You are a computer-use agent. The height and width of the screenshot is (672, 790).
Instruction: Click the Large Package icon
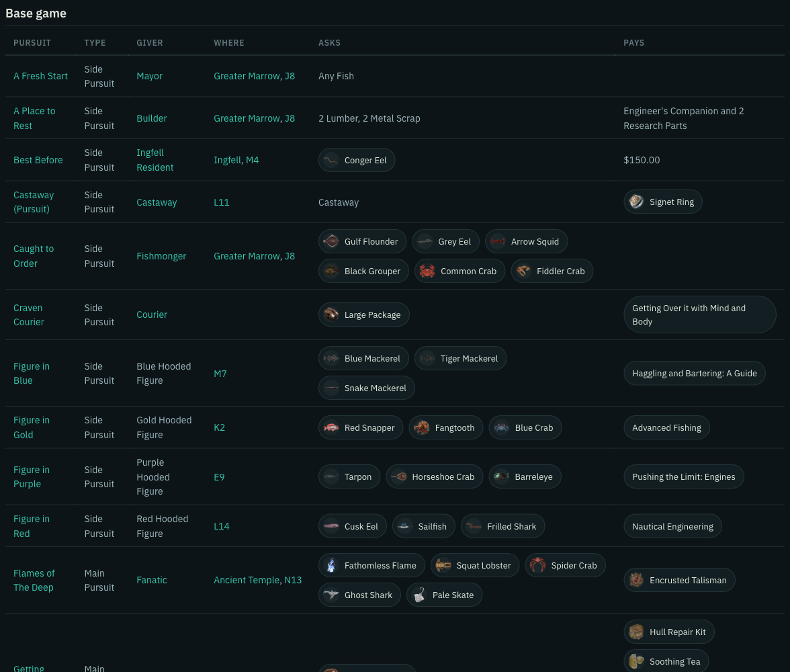point(331,314)
